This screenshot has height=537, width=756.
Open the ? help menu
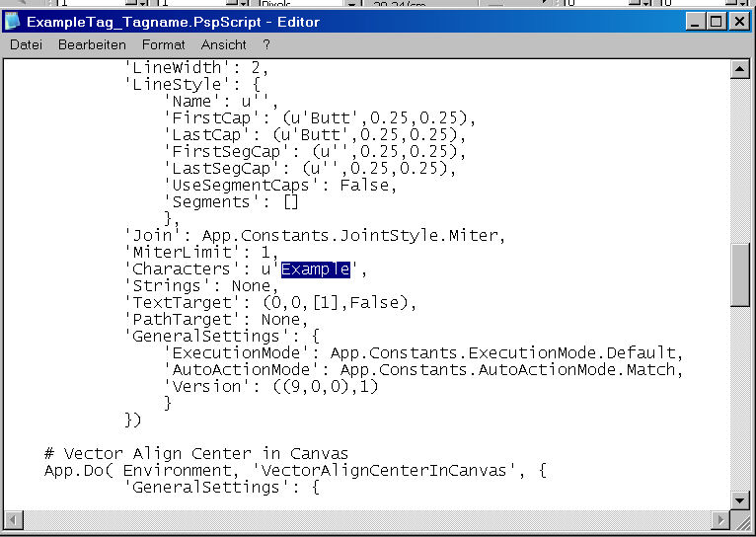266,44
